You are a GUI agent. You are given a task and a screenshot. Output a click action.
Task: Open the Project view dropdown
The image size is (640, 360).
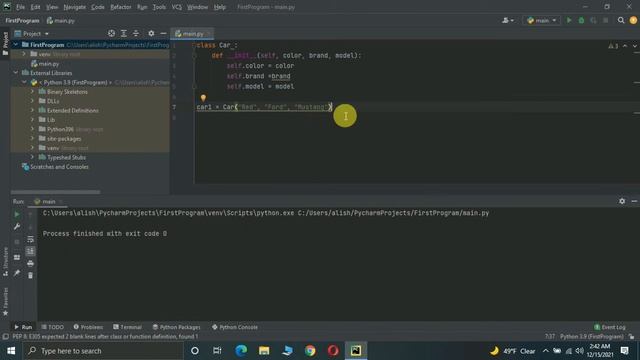[32, 33]
